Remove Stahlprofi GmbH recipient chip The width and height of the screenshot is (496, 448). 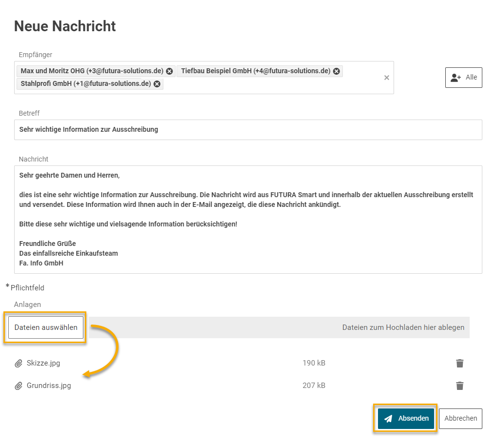tap(157, 84)
